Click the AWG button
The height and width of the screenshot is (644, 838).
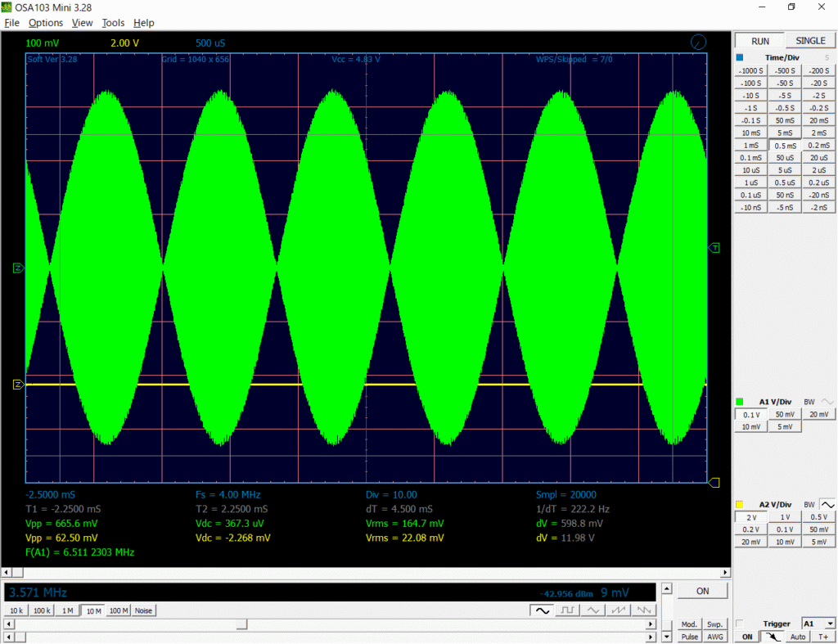pyautogui.click(x=715, y=637)
